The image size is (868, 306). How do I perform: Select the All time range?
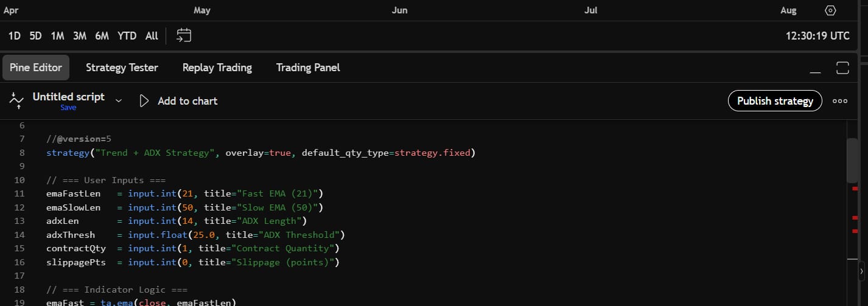152,36
